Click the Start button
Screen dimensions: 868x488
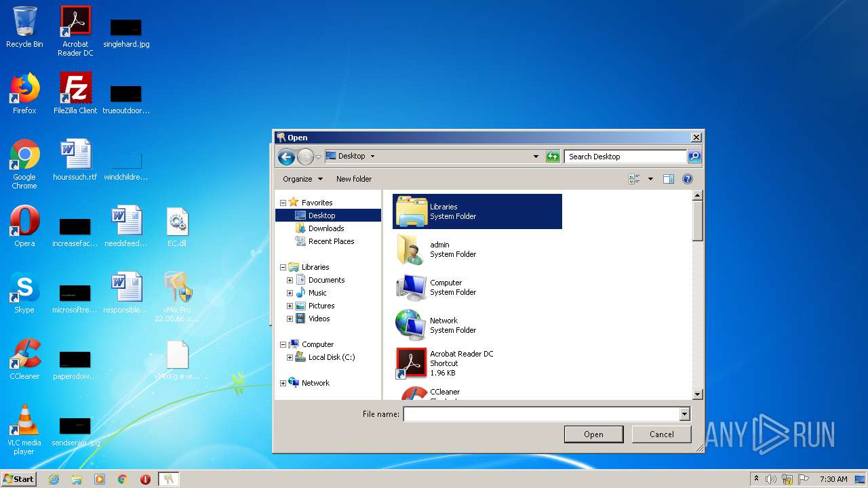[x=18, y=479]
